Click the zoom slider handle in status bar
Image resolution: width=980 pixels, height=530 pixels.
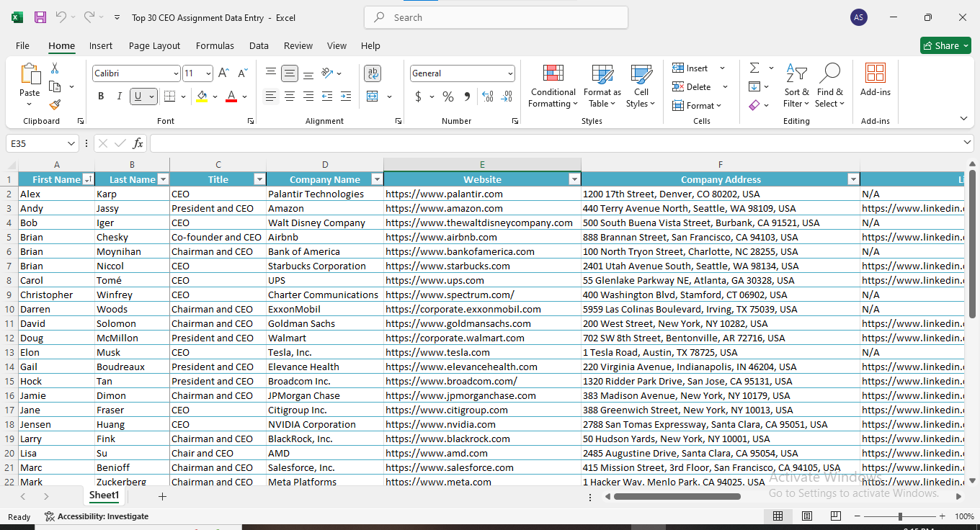tap(900, 516)
